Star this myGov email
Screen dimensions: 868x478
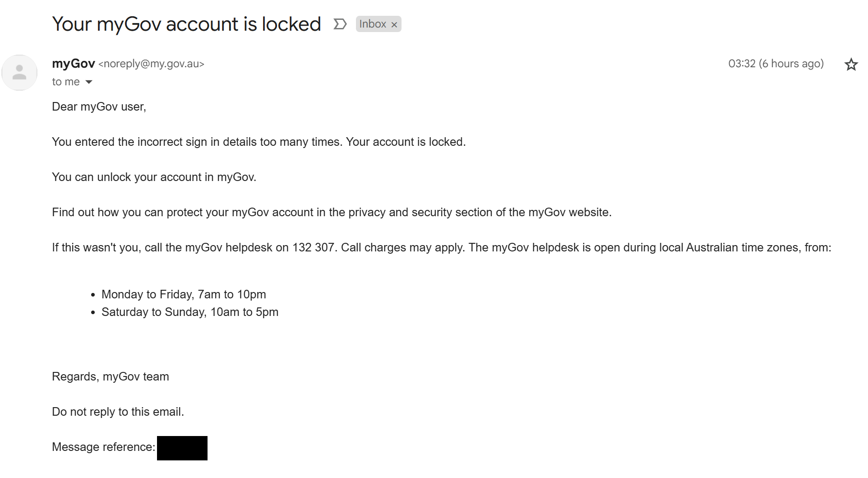tap(851, 65)
